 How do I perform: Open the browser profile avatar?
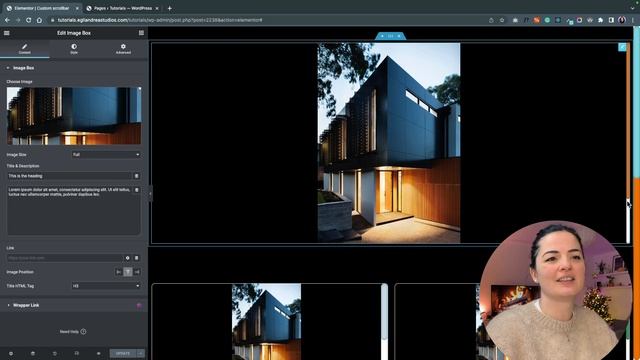622,20
